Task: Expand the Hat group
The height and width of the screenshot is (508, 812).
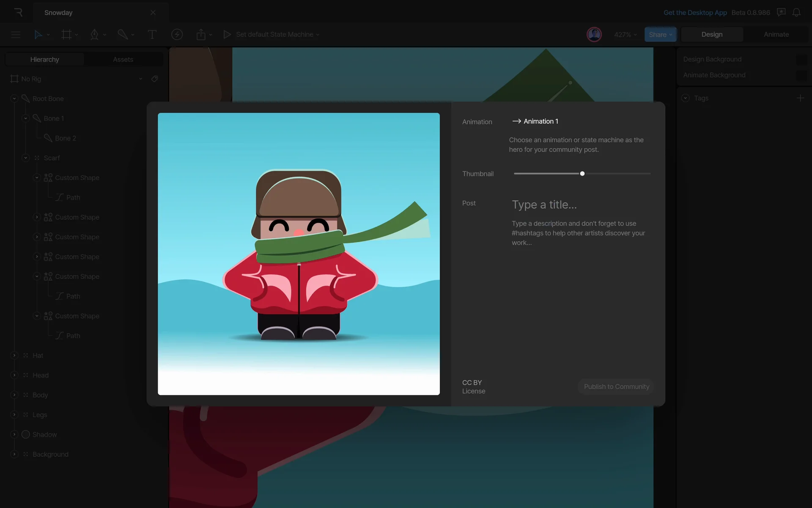Action: [x=14, y=356]
